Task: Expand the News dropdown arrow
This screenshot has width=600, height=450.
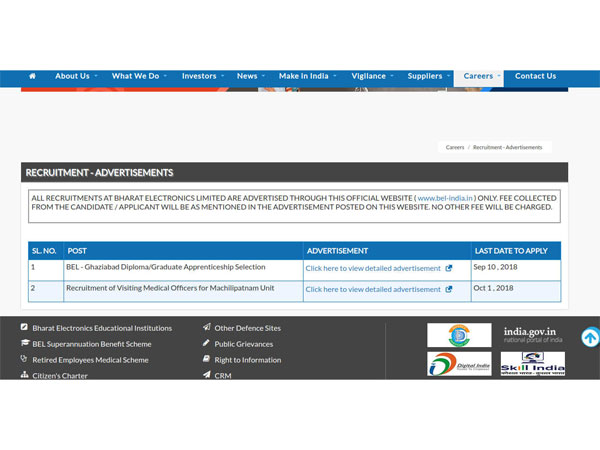Action: [263, 76]
